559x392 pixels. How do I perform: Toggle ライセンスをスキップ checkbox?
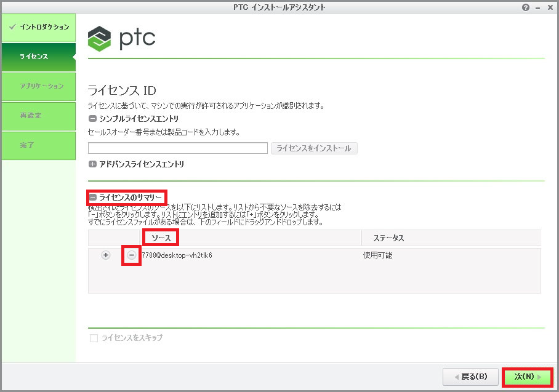coord(94,338)
